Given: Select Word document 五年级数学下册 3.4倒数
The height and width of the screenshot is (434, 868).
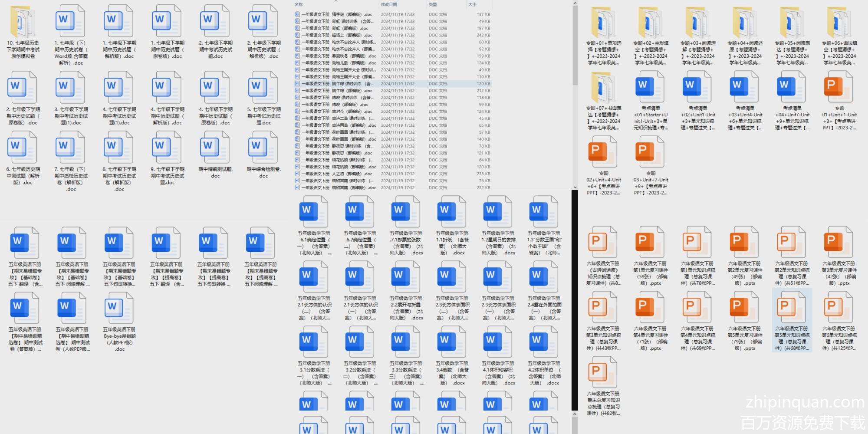Looking at the screenshot, I should pyautogui.click(x=452, y=342).
